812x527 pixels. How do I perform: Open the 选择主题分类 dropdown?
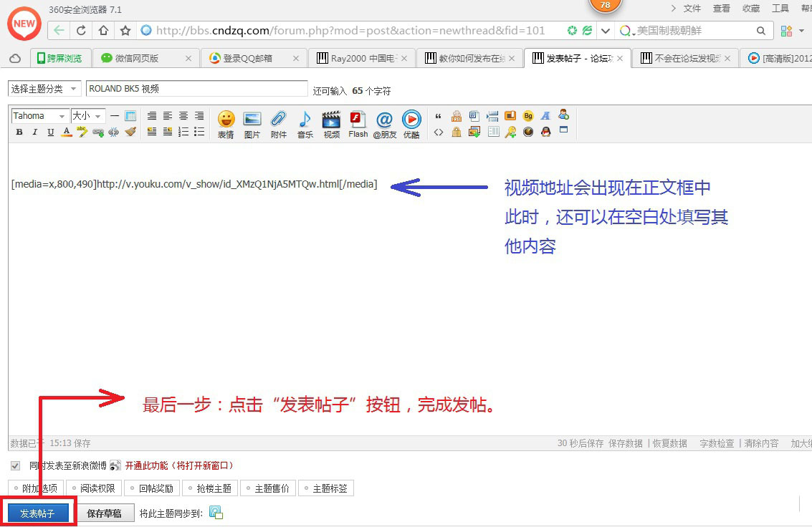click(44, 89)
